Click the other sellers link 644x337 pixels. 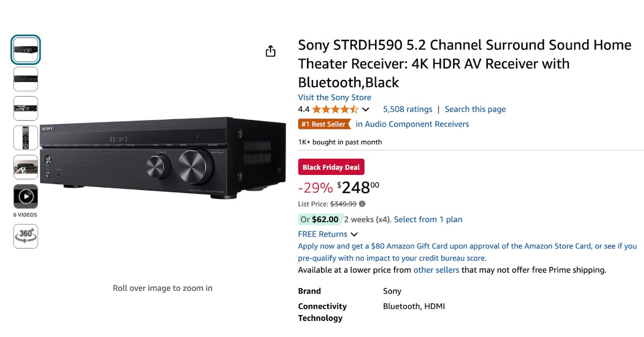pos(436,270)
